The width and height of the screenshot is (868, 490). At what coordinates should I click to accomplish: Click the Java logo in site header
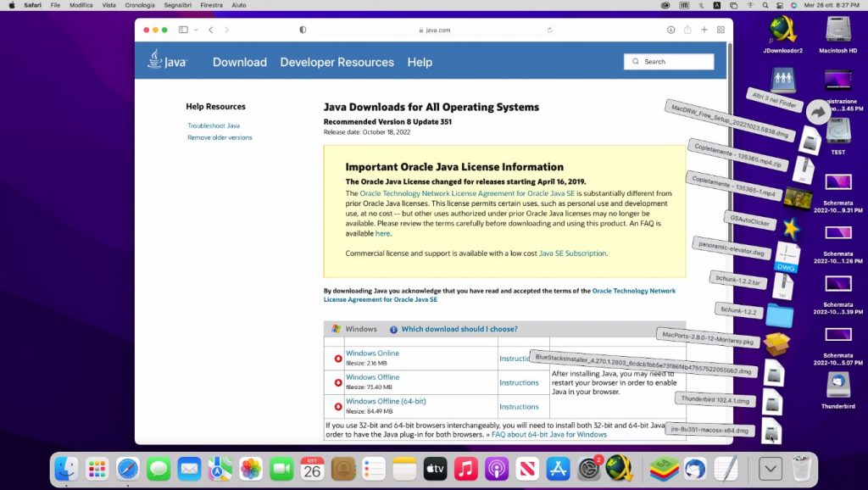167,61
